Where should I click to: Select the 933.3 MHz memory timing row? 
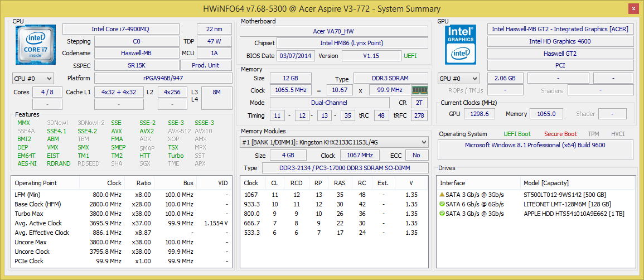point(334,204)
